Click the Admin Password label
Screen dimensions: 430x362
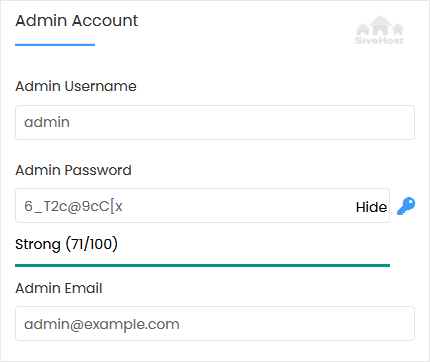point(73,170)
